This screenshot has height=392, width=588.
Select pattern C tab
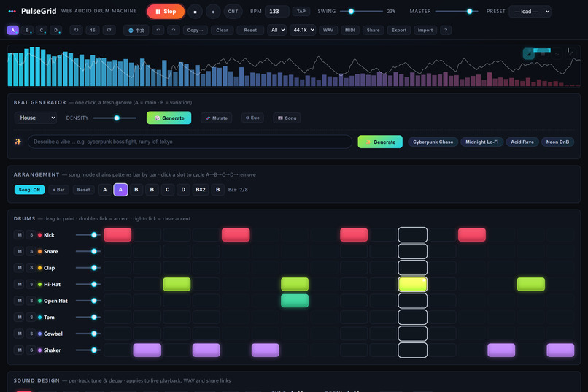42,30
